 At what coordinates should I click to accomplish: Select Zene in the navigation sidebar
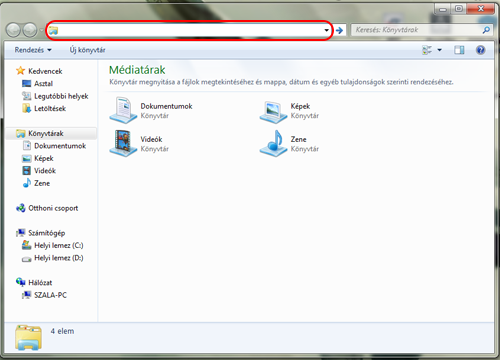tap(42, 183)
